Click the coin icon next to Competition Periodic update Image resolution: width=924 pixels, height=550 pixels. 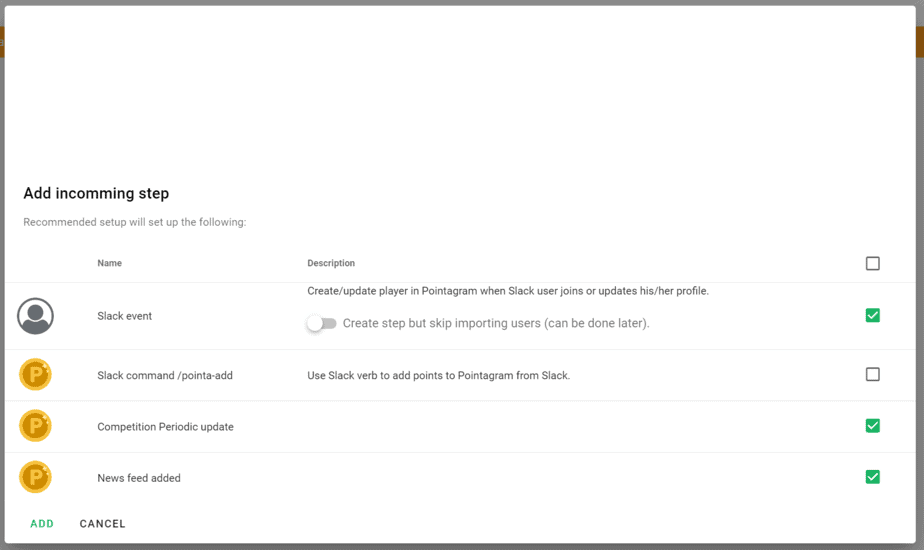35,426
